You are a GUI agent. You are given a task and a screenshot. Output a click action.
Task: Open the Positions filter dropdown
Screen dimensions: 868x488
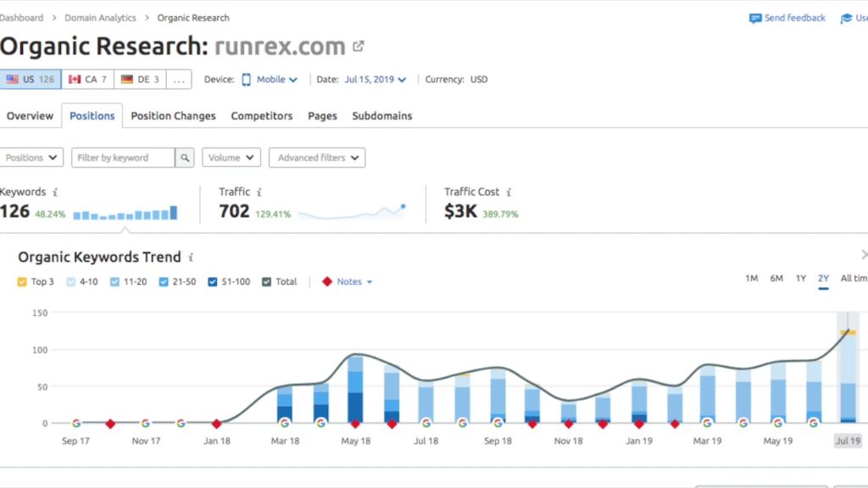tap(31, 158)
